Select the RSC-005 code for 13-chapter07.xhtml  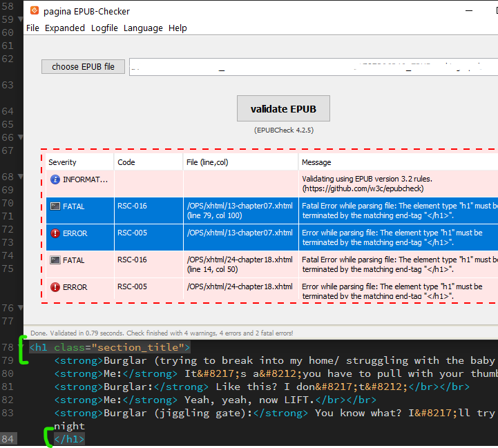click(x=132, y=233)
